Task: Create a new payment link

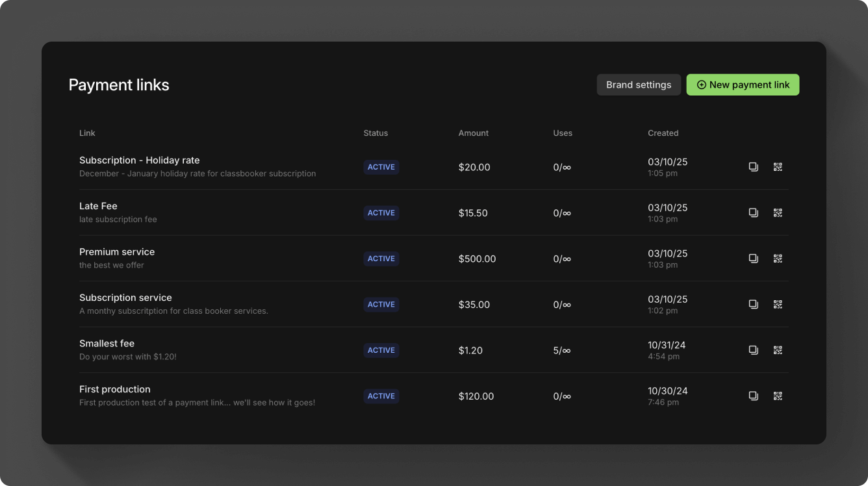Action: point(743,84)
